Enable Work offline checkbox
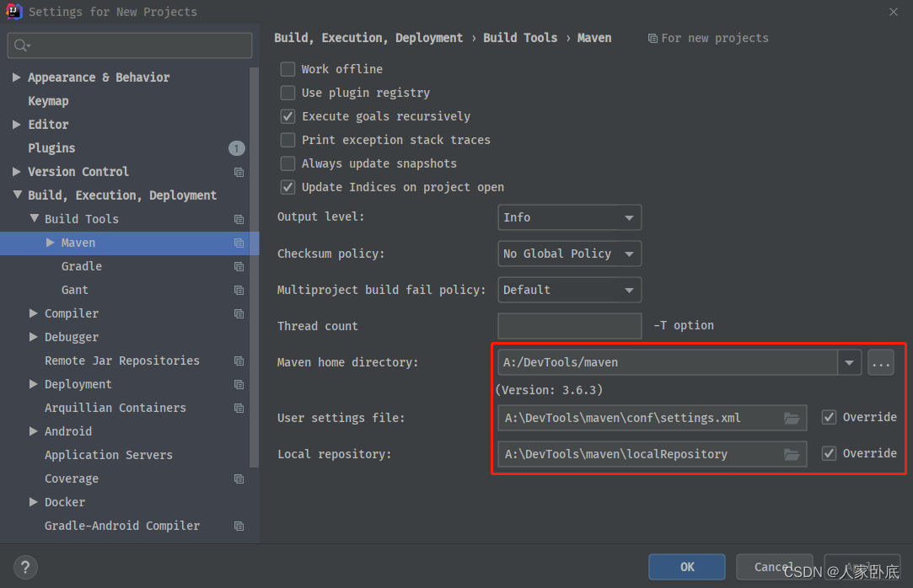The image size is (913, 588). [x=287, y=69]
